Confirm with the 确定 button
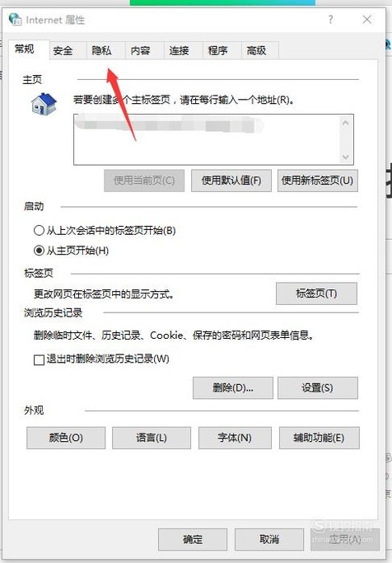Screen dimensions: 392x563 click(193, 539)
